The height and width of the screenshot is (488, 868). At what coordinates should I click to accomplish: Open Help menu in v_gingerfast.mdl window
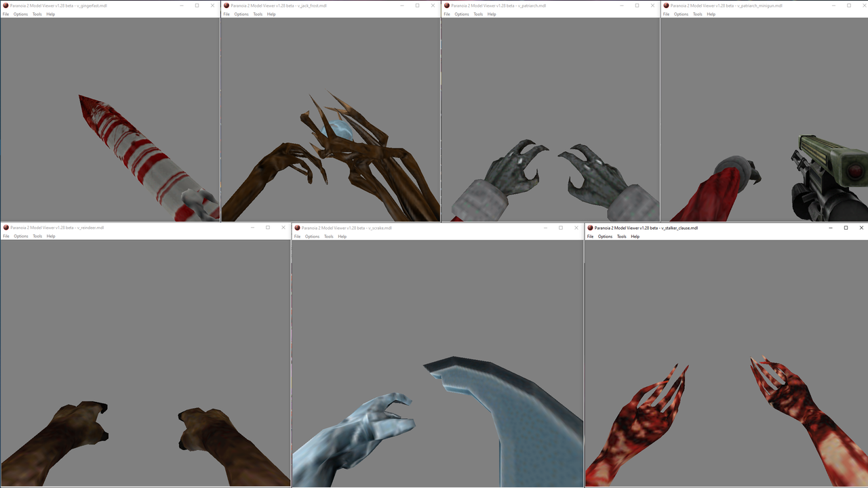tap(51, 14)
